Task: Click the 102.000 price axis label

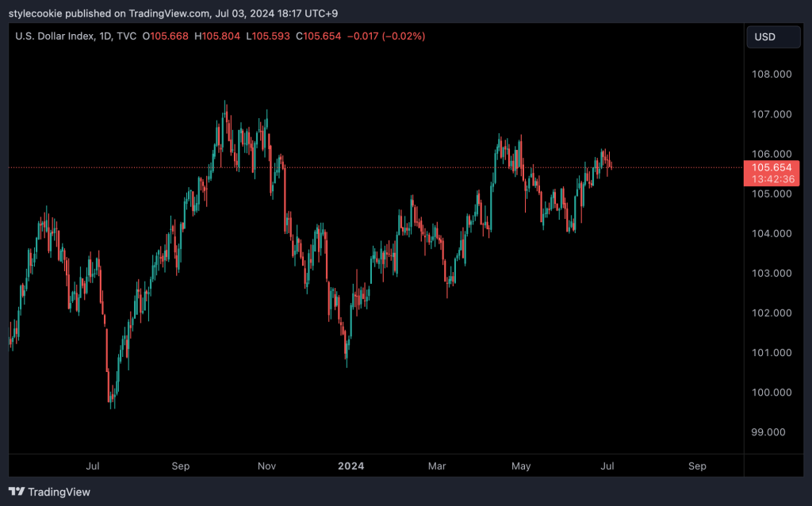Action: coord(772,312)
